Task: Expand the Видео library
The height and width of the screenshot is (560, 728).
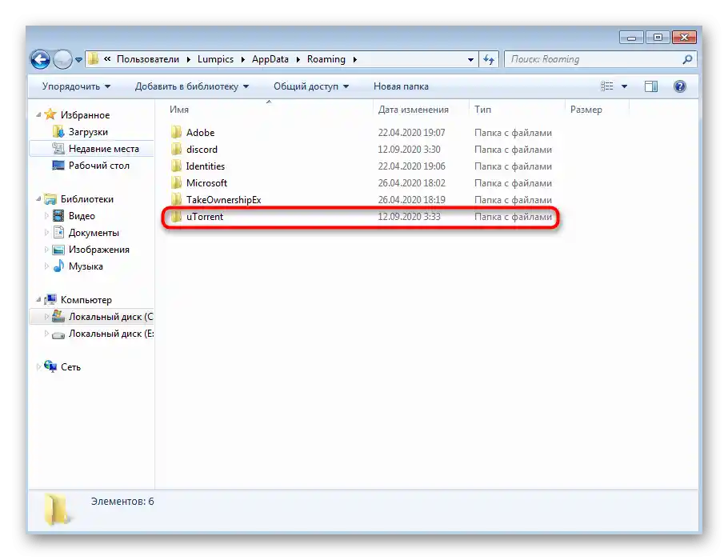Action: click(x=46, y=215)
